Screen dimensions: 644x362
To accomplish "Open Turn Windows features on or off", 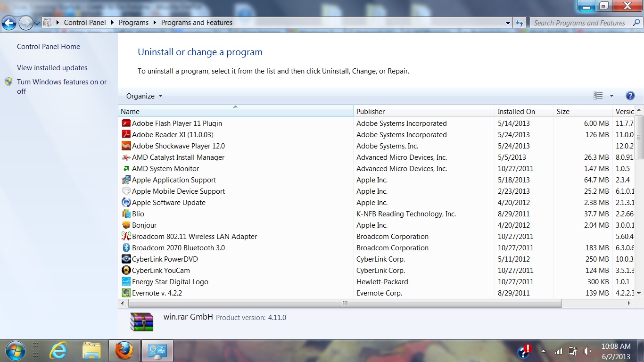I will (x=62, y=86).
